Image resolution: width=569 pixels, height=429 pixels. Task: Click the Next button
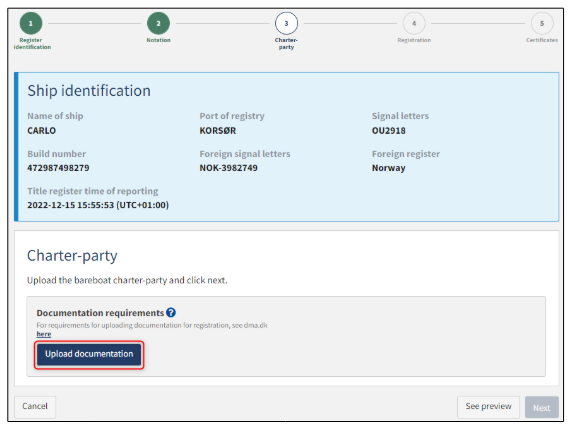[541, 407]
